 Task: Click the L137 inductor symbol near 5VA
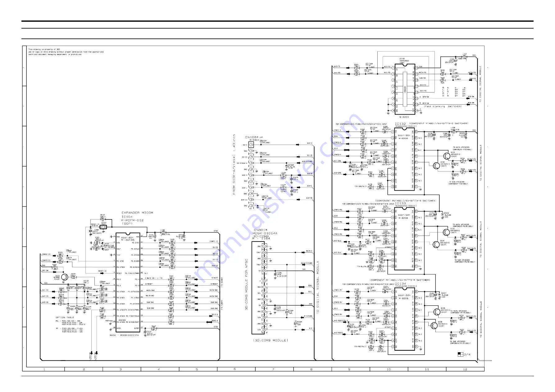tap(464, 56)
